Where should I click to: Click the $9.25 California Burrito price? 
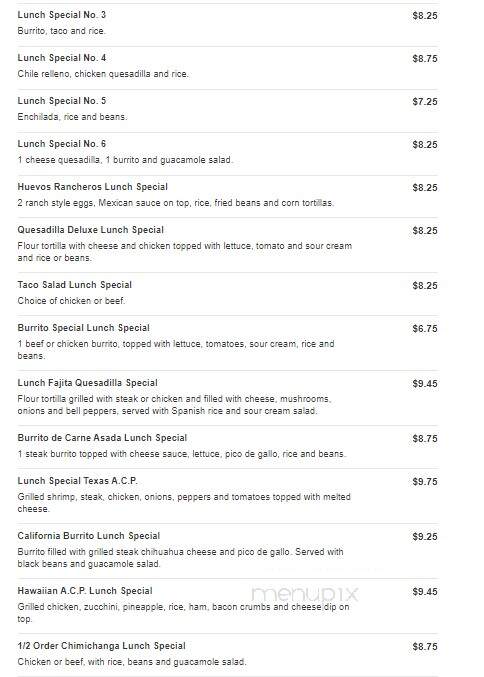pos(425,537)
